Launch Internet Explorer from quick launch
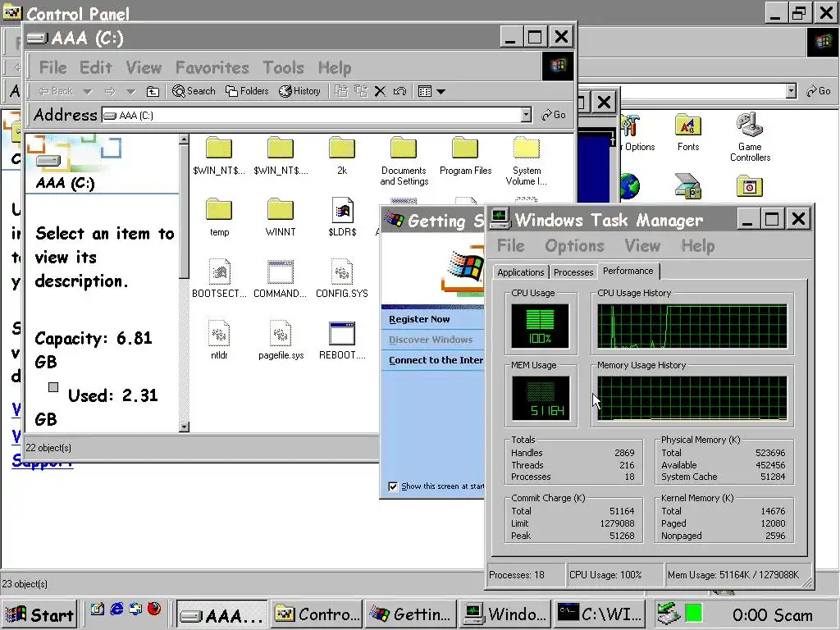The width and height of the screenshot is (840, 630). [x=116, y=609]
